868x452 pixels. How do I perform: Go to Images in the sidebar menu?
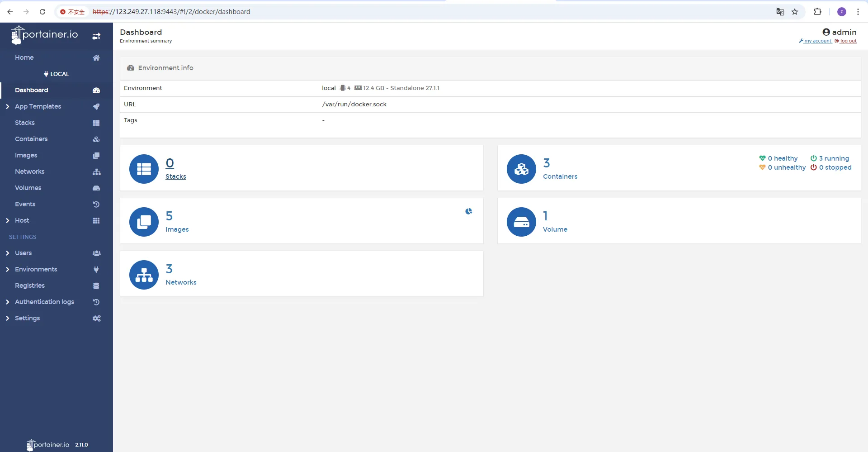(26, 156)
